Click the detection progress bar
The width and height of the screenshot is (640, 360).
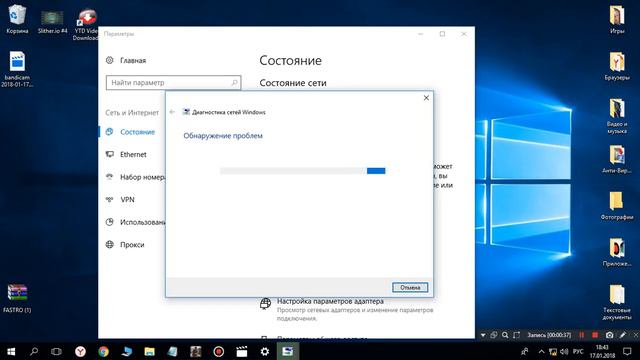(302, 171)
